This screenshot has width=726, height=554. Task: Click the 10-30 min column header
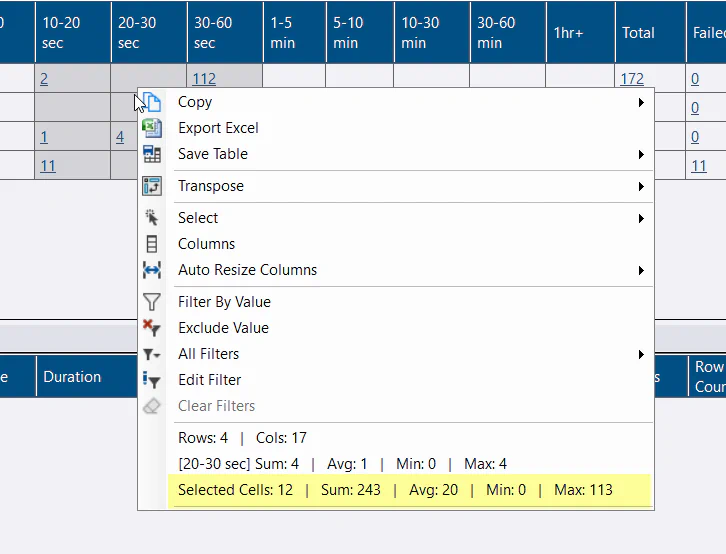pos(432,32)
